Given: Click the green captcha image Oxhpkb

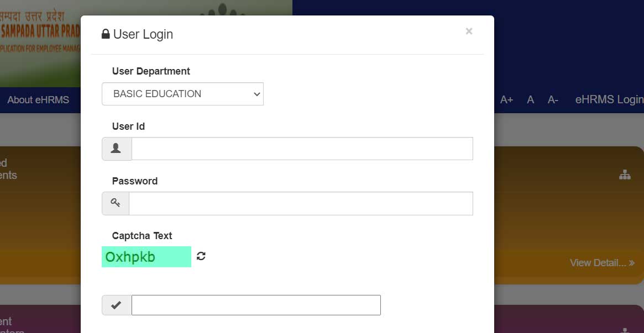Looking at the screenshot, I should coord(146,257).
